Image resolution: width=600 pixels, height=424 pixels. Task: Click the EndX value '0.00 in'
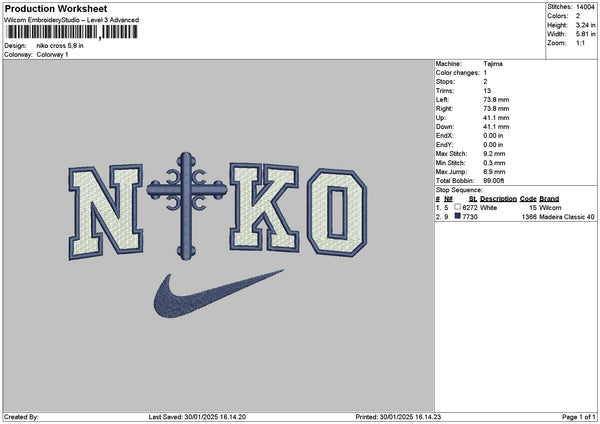click(493, 136)
